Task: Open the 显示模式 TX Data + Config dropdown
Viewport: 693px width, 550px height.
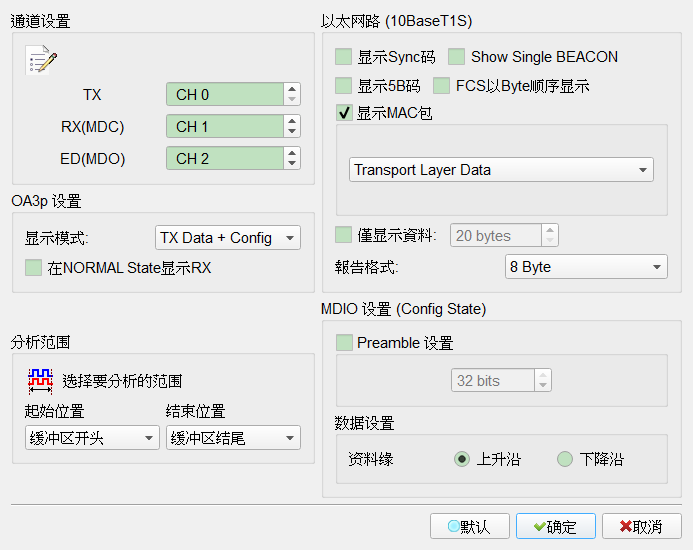Action: tap(228, 238)
